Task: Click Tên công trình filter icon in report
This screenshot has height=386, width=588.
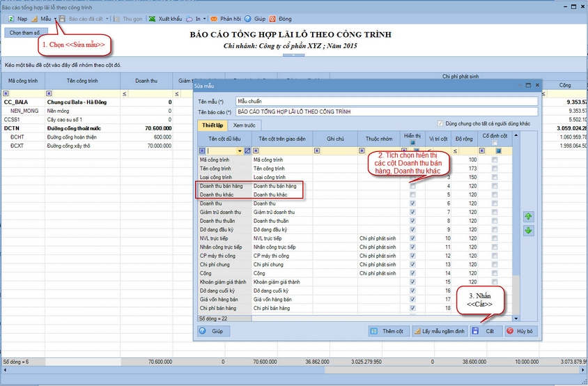Action: tap(49, 93)
